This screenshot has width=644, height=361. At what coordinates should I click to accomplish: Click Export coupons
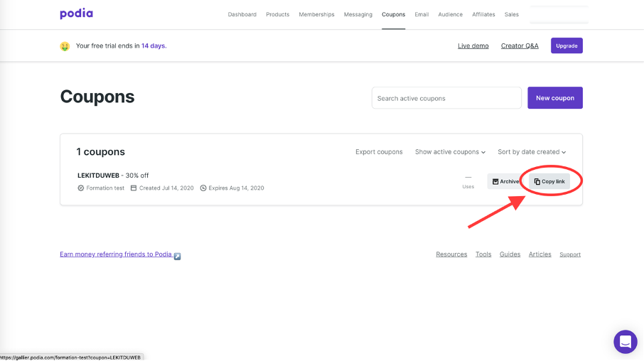[379, 152]
